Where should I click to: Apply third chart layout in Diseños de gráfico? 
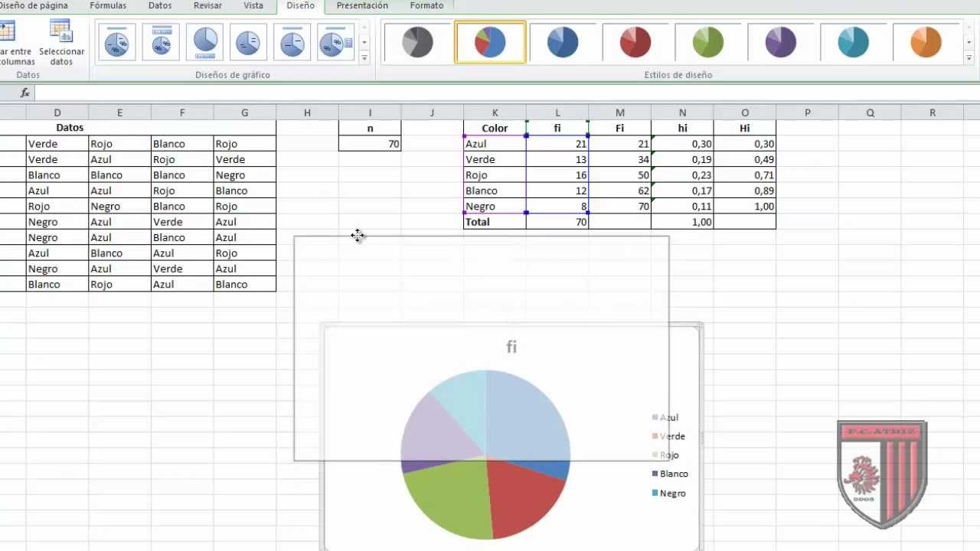[x=204, y=41]
